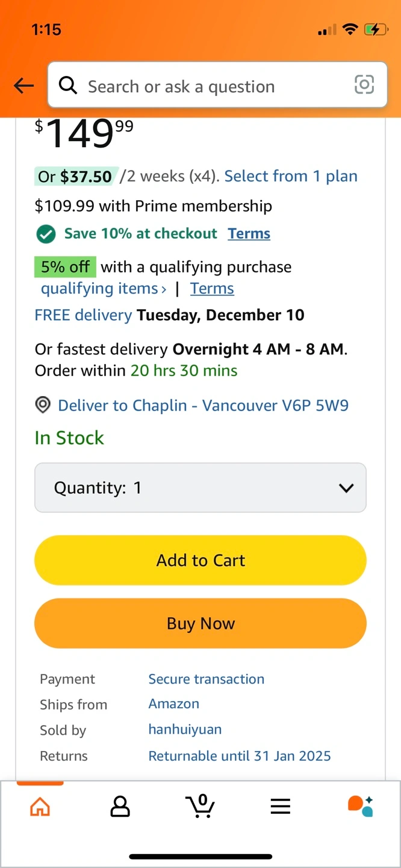Select from 1 plan link
Image resolution: width=401 pixels, height=868 pixels.
pos(291,176)
